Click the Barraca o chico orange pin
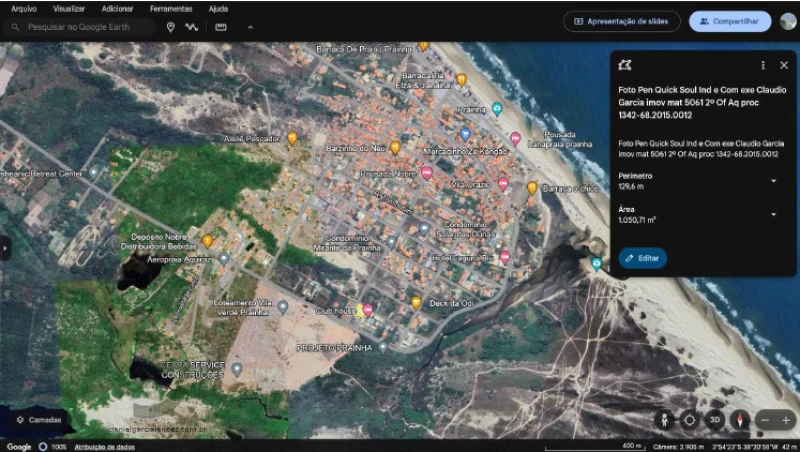The height and width of the screenshot is (452, 800). [532, 188]
